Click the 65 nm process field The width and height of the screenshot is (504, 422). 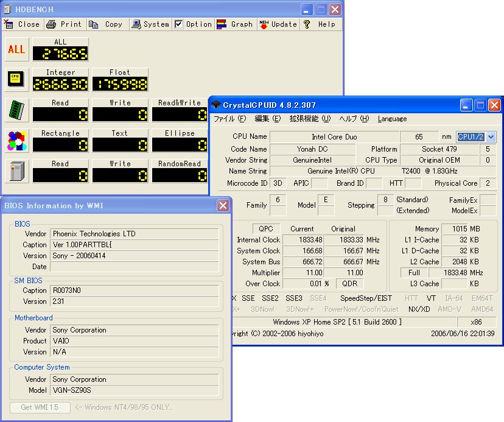419,136
